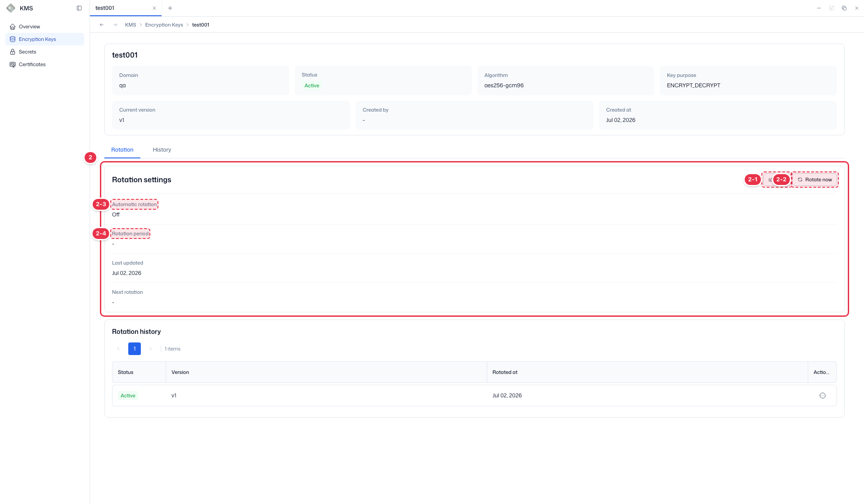This screenshot has height=504, width=864.
Task: Click the Rotate now button
Action: click(x=815, y=180)
